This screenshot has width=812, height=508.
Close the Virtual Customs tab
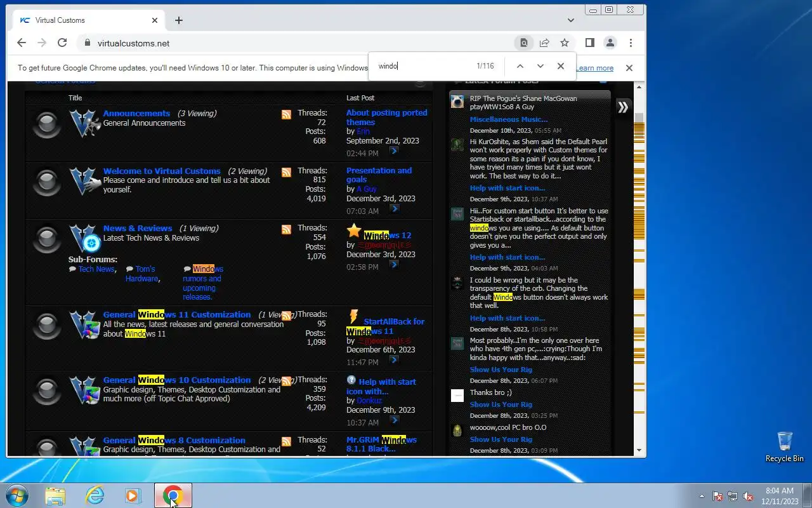click(x=155, y=20)
